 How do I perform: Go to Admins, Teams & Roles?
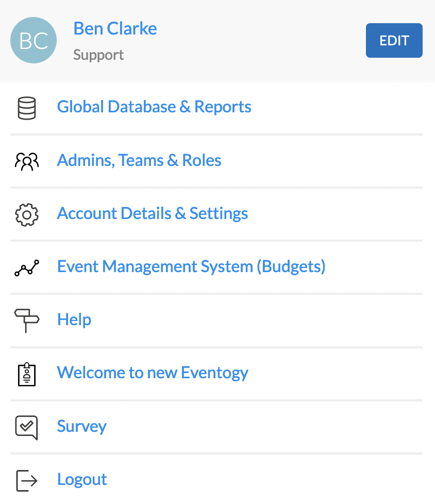(139, 160)
